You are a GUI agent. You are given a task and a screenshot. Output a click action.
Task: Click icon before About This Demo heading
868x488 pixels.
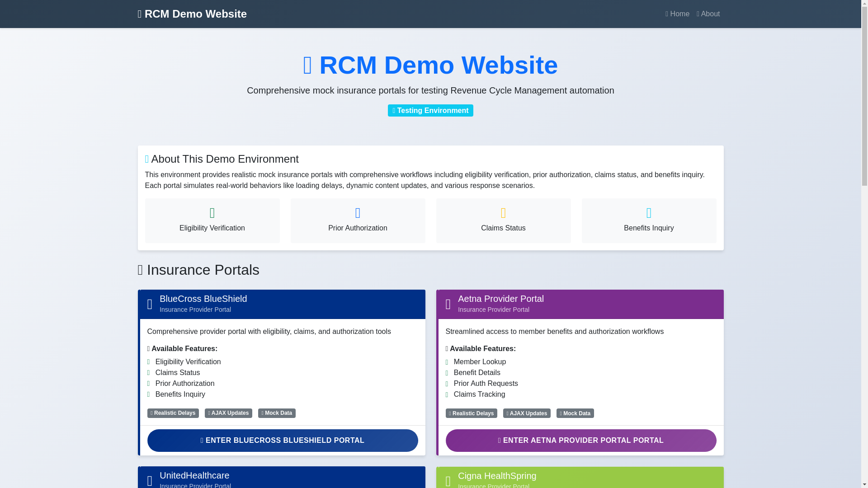click(x=146, y=159)
